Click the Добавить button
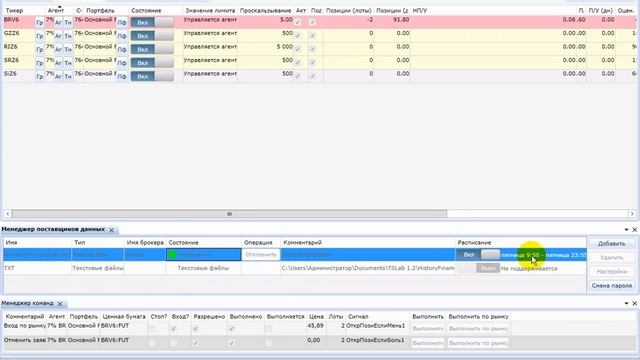Viewport: 640px width, 360px height. click(611, 244)
